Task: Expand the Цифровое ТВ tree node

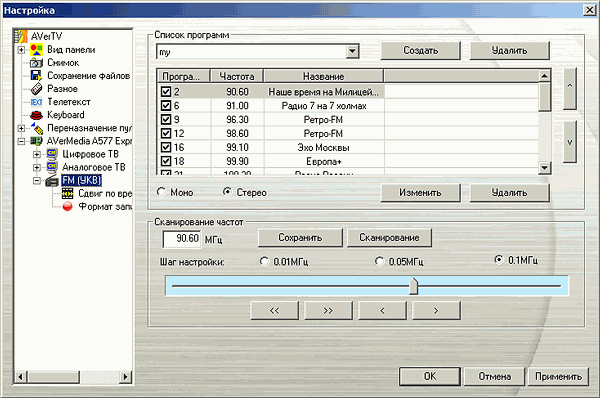Action: tap(37, 155)
